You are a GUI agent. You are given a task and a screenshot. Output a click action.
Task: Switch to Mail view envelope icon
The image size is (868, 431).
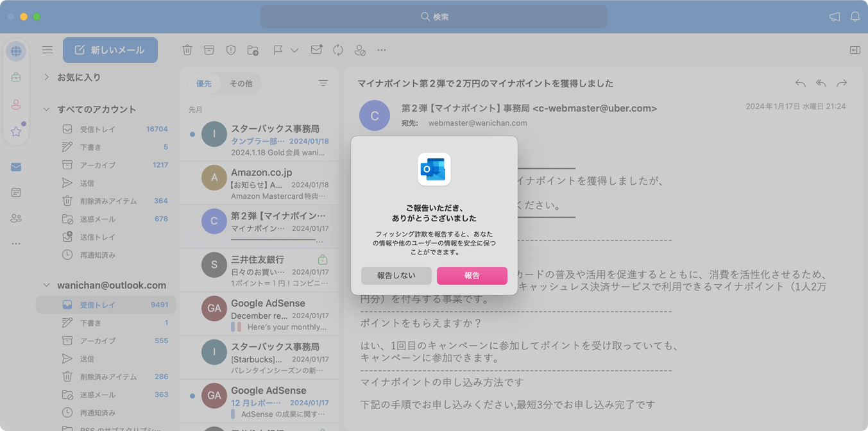(x=16, y=167)
